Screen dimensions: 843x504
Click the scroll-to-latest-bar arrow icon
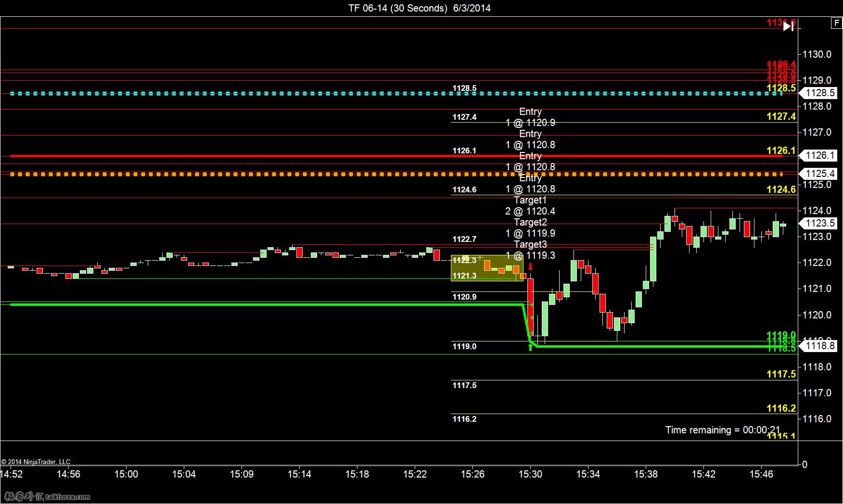788,26
